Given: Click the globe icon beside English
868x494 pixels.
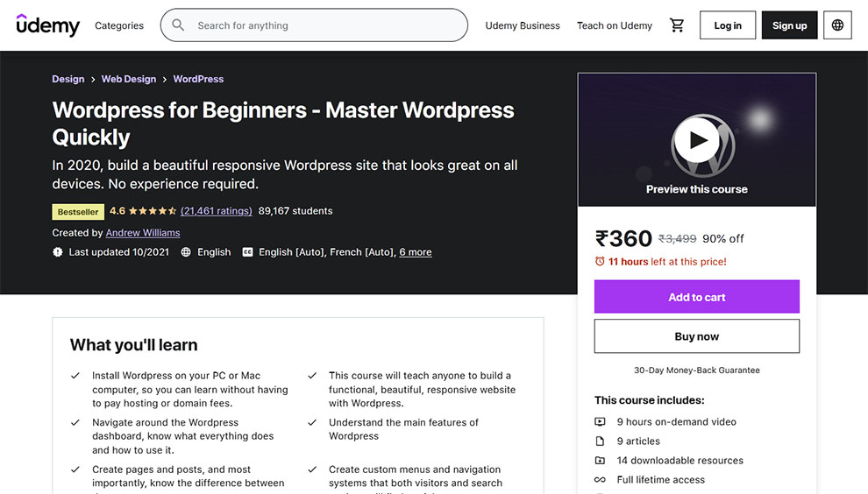Looking at the screenshot, I should 186,252.
